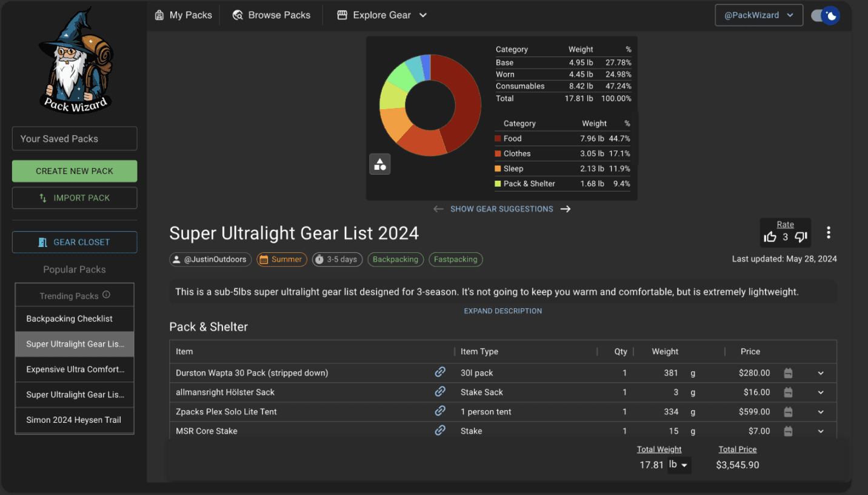Expand the Durston Wapta 30 Pack row

821,373
